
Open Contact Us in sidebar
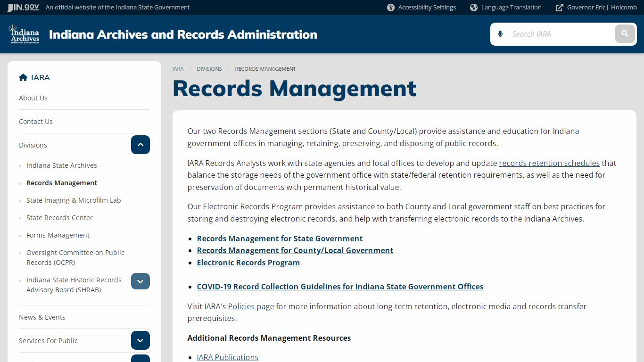(x=36, y=122)
